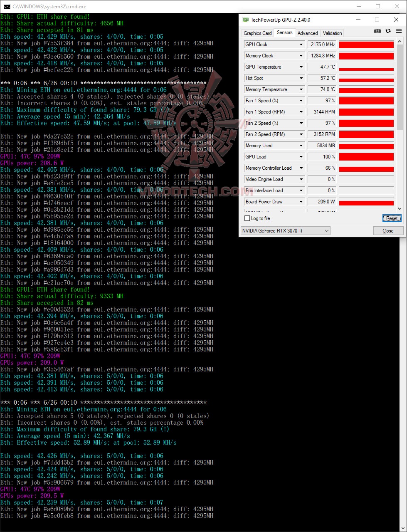Click 'Share accepted in 82 ms' line
Screen dimensions: 407x532
pos(47,303)
